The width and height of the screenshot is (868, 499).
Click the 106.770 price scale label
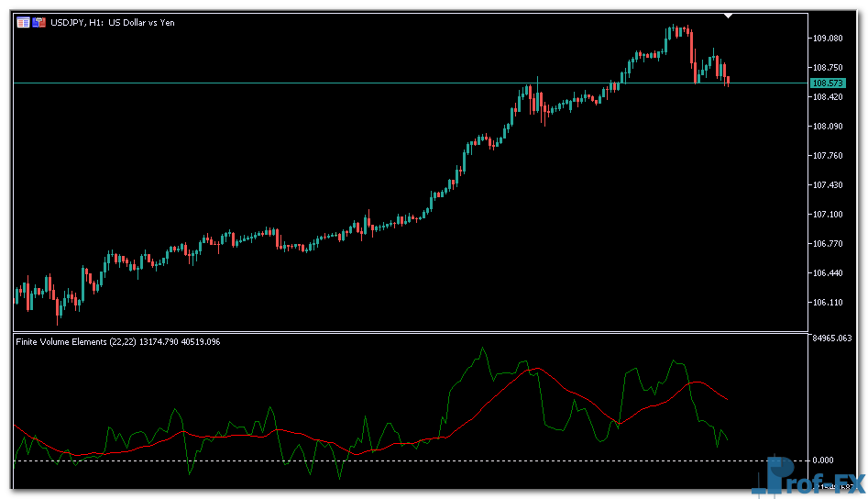tap(827, 244)
